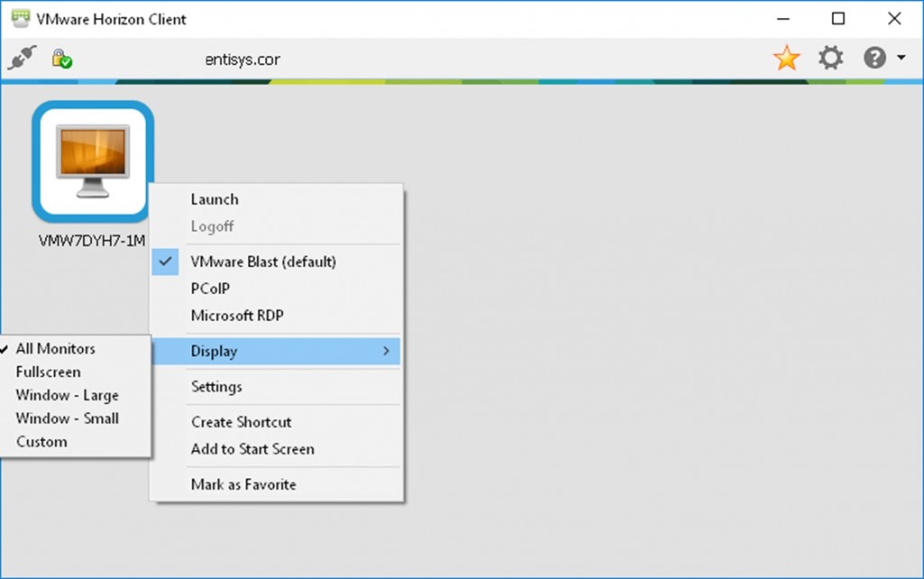Viewport: 924px width, 579px height.
Task: Click the disconnect plug icon
Action: tap(22, 58)
